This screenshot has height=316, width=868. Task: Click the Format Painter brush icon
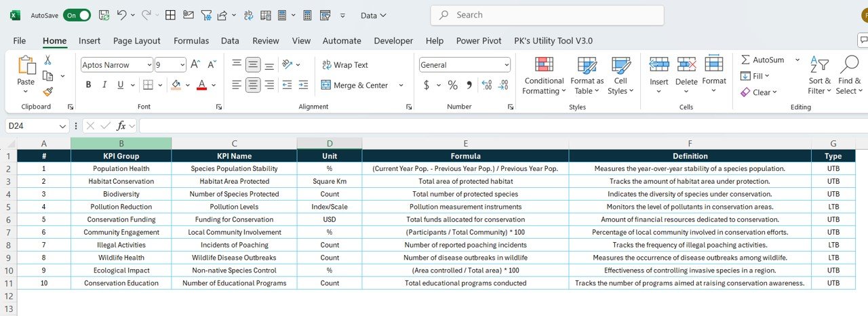click(x=48, y=91)
